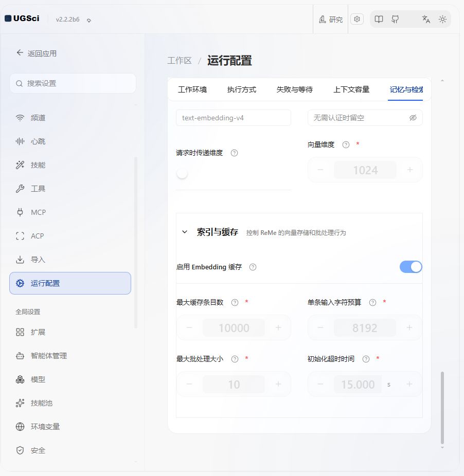464x476 pixels.
Task: Increase 最大批处理大小 value
Action: click(x=278, y=384)
